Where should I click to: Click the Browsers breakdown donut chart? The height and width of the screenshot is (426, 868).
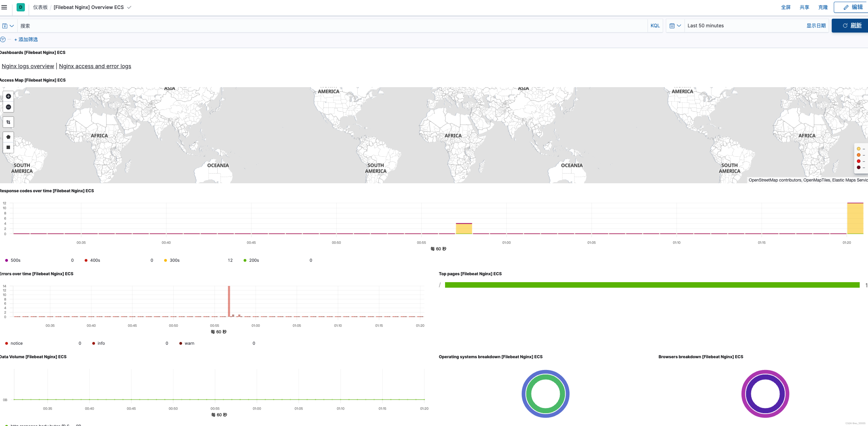coord(765,394)
